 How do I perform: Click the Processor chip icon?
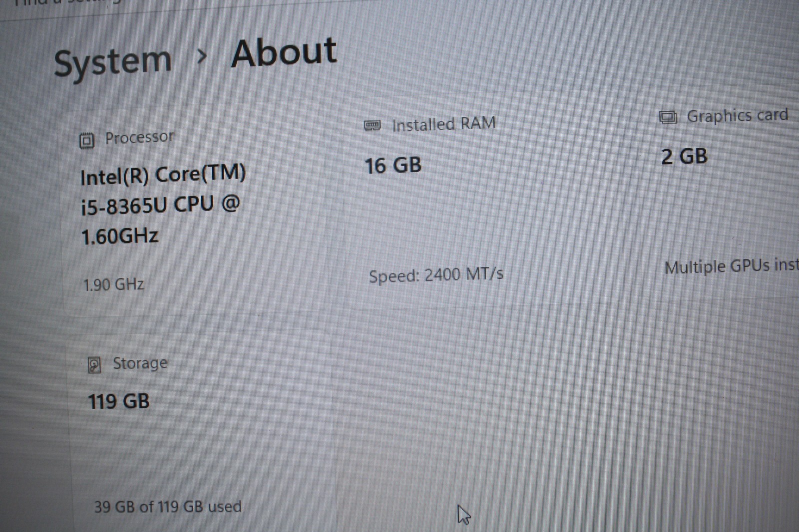pos(86,141)
